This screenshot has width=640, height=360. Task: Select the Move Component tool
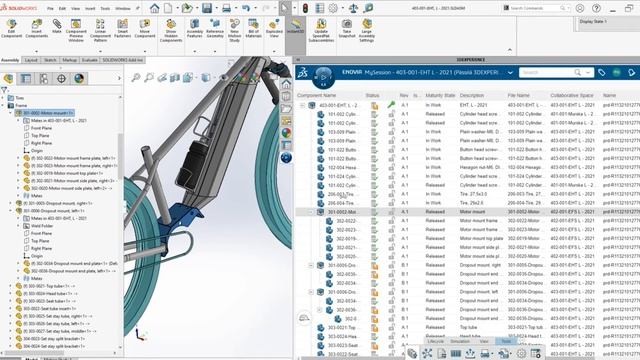pyautogui.click(x=144, y=29)
